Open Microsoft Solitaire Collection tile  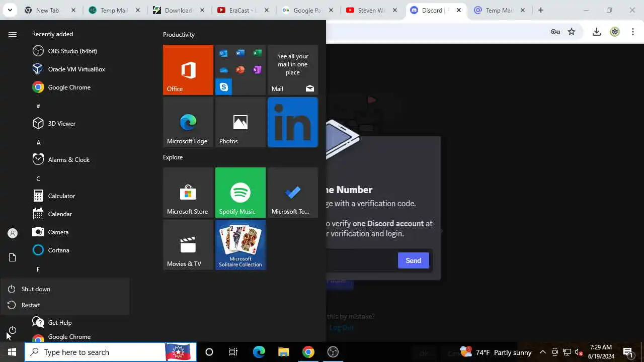pyautogui.click(x=240, y=245)
